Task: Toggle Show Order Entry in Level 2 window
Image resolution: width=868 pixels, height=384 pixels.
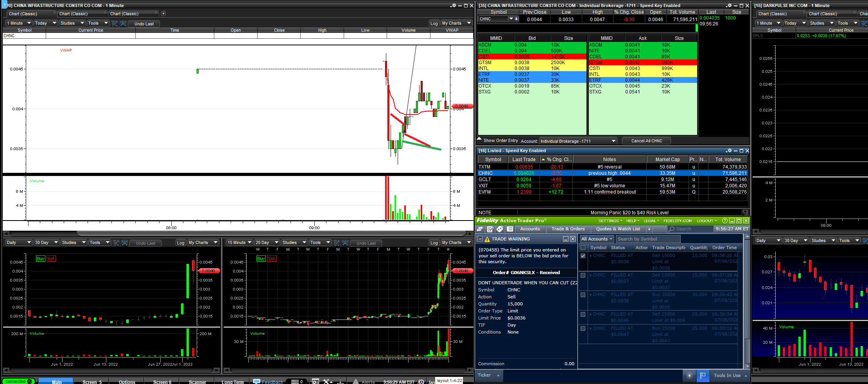Action: coord(498,140)
